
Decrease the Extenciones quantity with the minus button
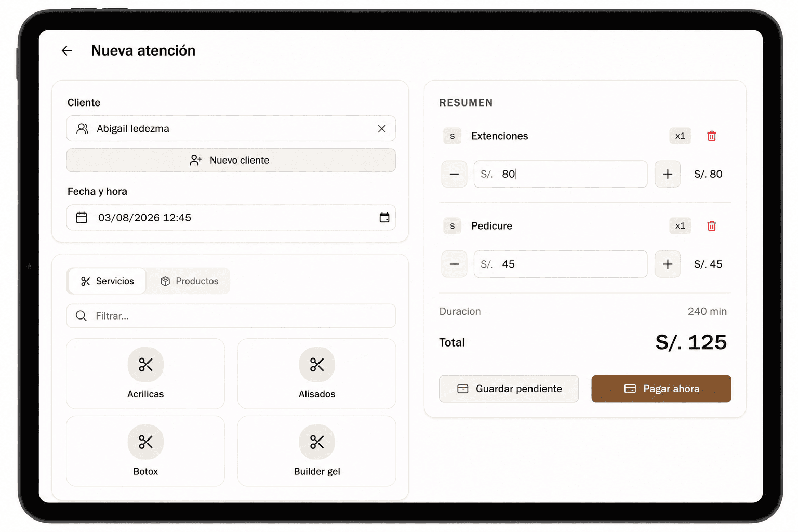[x=454, y=174]
